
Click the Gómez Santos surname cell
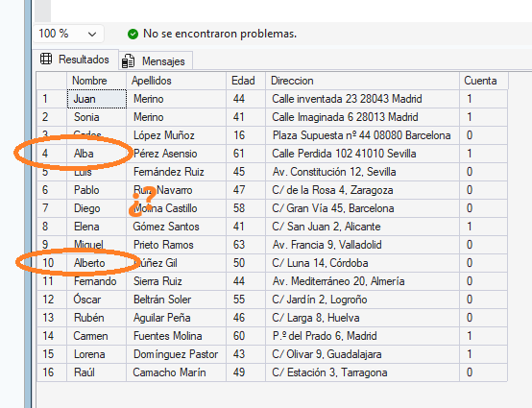pyautogui.click(x=176, y=227)
